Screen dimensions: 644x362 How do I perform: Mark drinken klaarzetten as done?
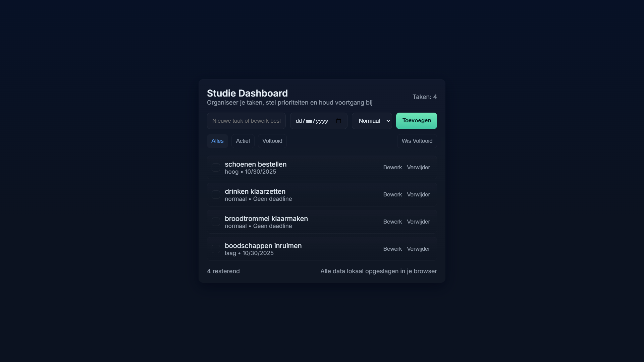point(216,195)
